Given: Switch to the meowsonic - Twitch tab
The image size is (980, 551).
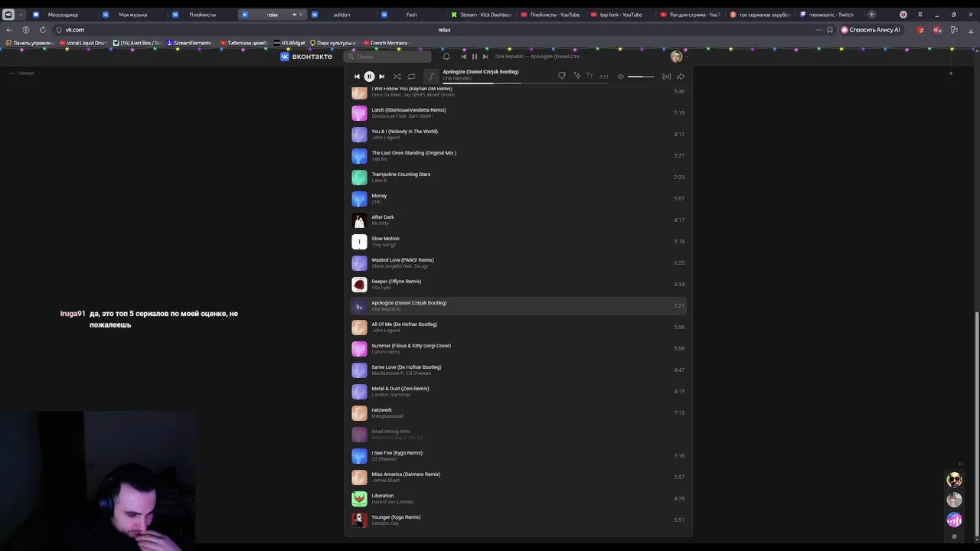Looking at the screenshot, I should click(x=831, y=15).
